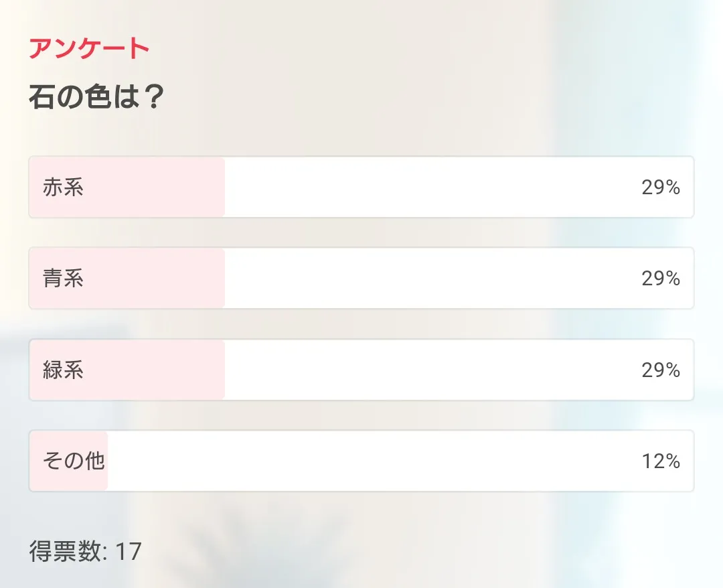Screen dimensions: 723x588
Task: Click the number 17 in the vote total
Action: 129,551
